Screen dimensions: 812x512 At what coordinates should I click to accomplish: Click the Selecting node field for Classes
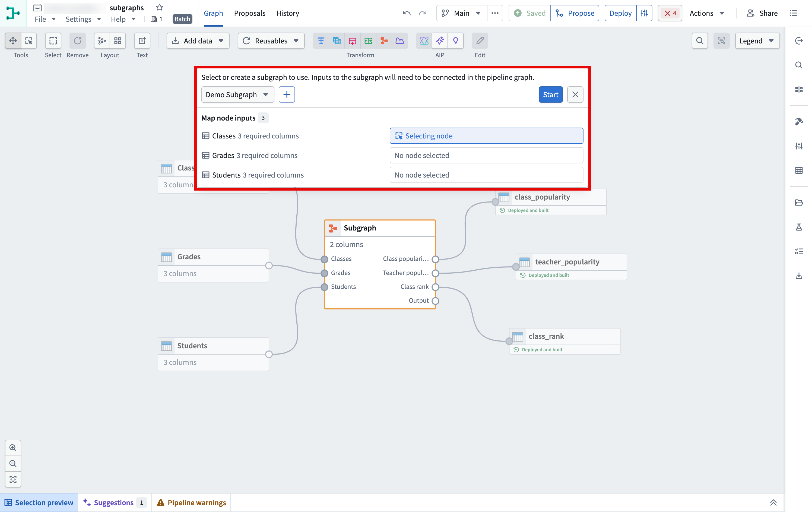[486, 135]
